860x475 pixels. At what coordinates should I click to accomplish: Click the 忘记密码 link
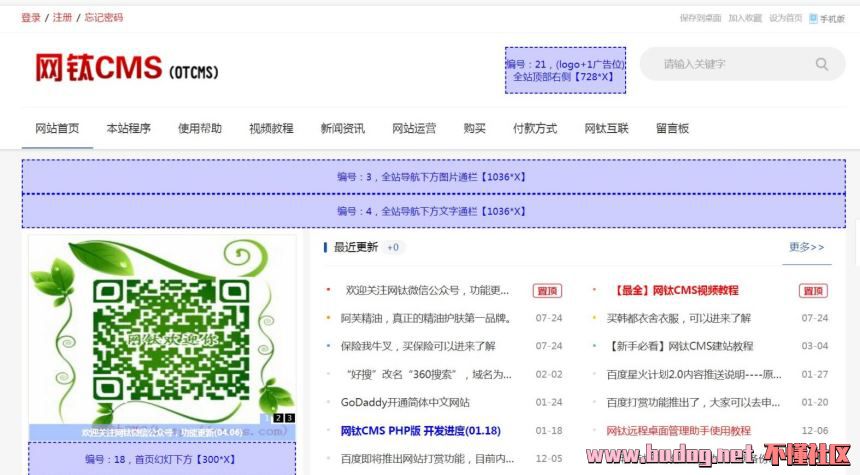tap(104, 18)
